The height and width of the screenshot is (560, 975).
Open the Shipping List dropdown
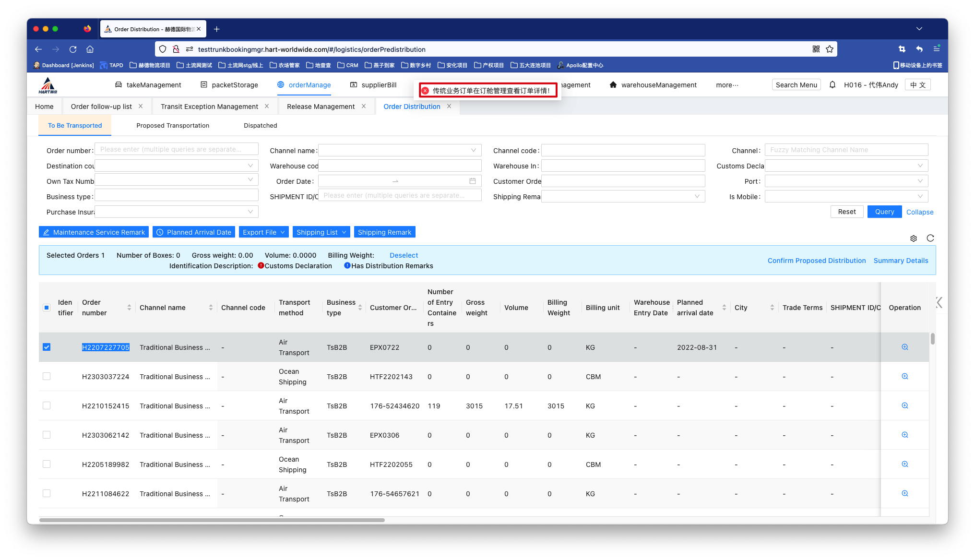321,232
